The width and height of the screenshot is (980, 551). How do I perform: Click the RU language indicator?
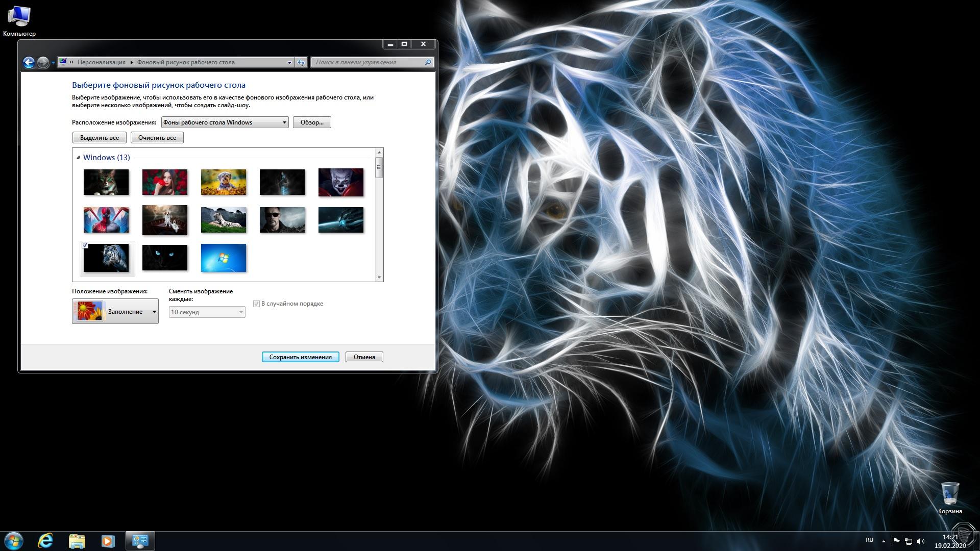[x=869, y=540]
